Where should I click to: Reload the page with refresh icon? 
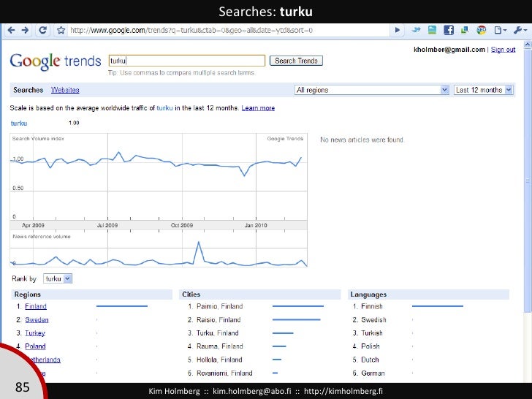click(x=42, y=30)
